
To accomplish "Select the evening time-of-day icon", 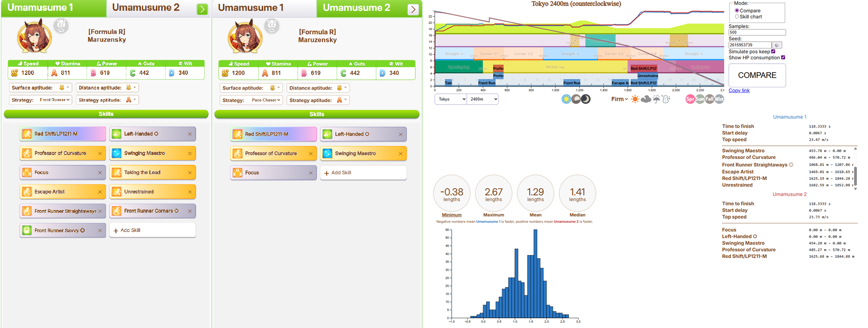I will [576, 99].
